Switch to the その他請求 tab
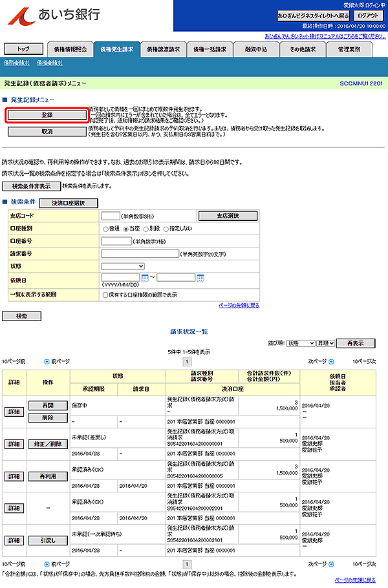The width and height of the screenshot is (388, 588). (x=303, y=49)
